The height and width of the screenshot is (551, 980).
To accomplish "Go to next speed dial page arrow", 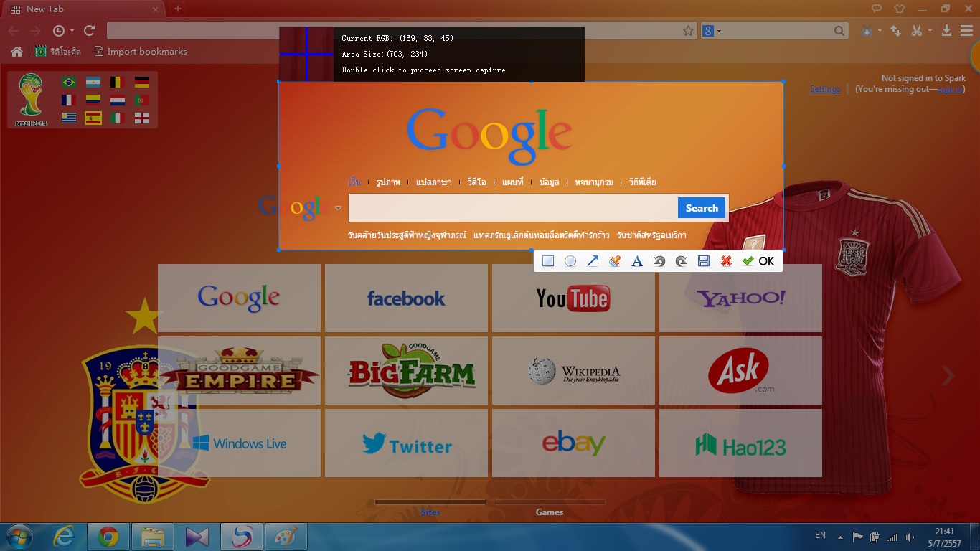I will [x=948, y=375].
